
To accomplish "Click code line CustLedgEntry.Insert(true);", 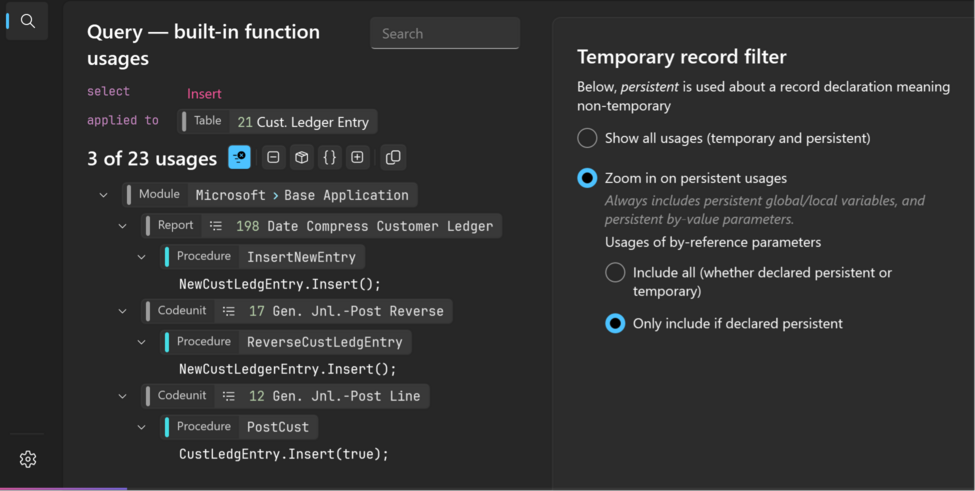I will point(284,454).
